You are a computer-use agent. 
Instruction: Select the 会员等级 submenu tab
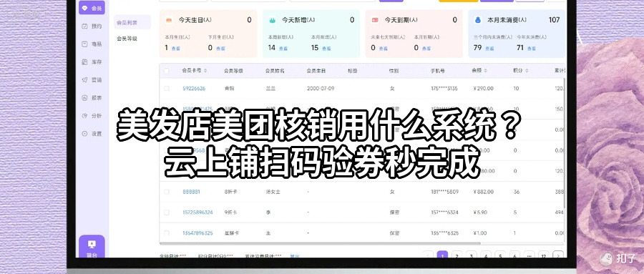coord(127,39)
